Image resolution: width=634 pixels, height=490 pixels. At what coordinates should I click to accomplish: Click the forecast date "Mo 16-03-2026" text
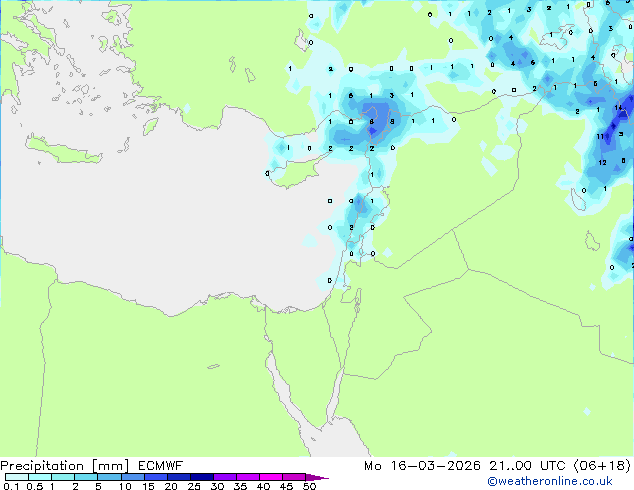(422, 466)
